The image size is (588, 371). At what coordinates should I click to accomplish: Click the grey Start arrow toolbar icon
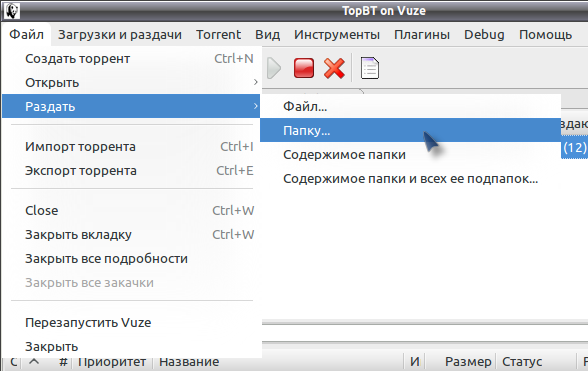pyautogui.click(x=274, y=68)
